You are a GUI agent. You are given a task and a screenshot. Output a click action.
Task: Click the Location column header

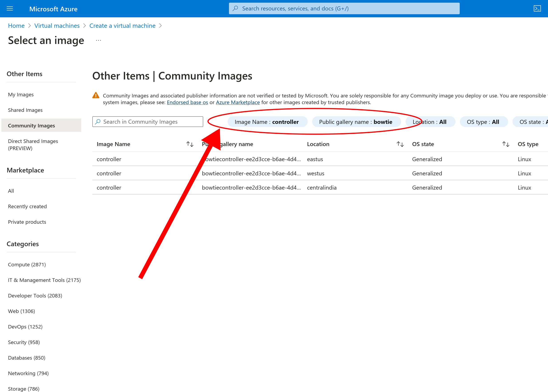[x=318, y=144]
